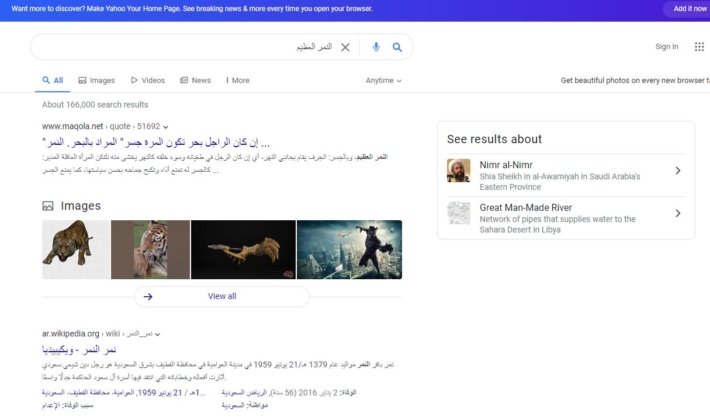Clear the search box with the X icon
This screenshot has width=710, height=420.
(x=345, y=47)
